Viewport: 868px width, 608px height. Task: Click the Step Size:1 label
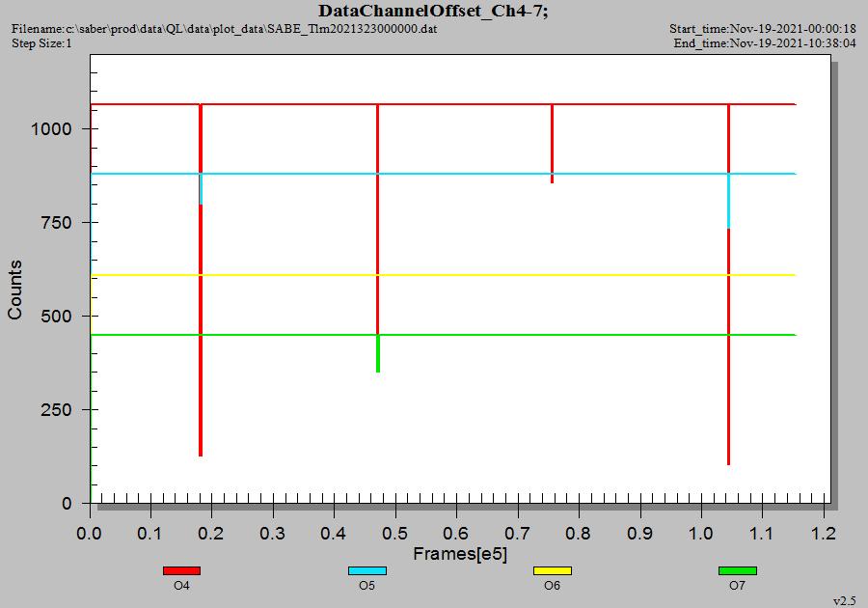(x=41, y=43)
